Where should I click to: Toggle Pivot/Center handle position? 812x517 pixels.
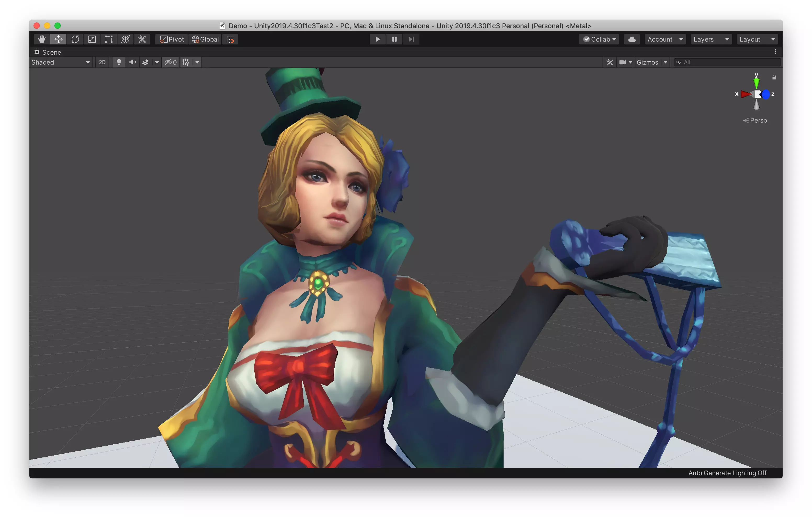click(x=172, y=39)
